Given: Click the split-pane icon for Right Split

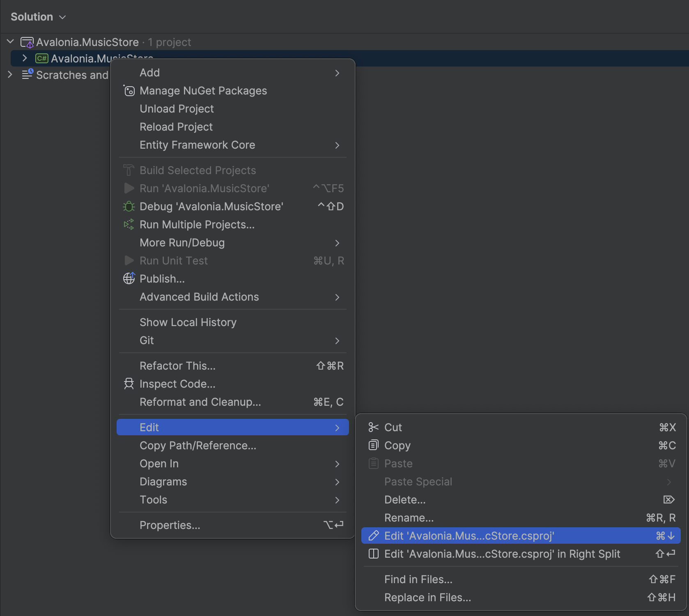Looking at the screenshot, I should (x=373, y=554).
